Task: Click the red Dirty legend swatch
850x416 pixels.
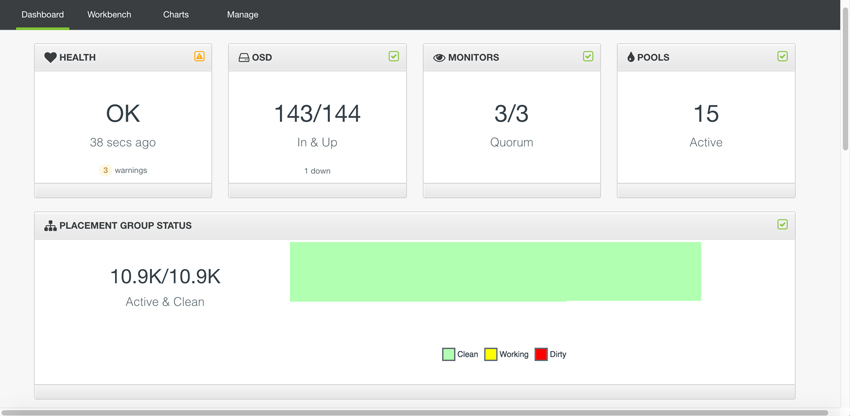Action: coord(541,355)
